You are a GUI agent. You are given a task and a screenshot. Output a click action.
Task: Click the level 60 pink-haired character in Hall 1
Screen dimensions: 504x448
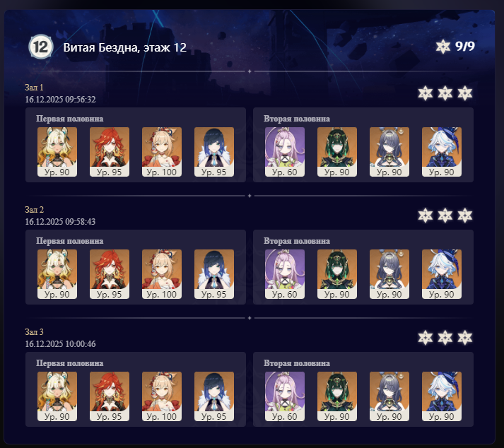[285, 152]
